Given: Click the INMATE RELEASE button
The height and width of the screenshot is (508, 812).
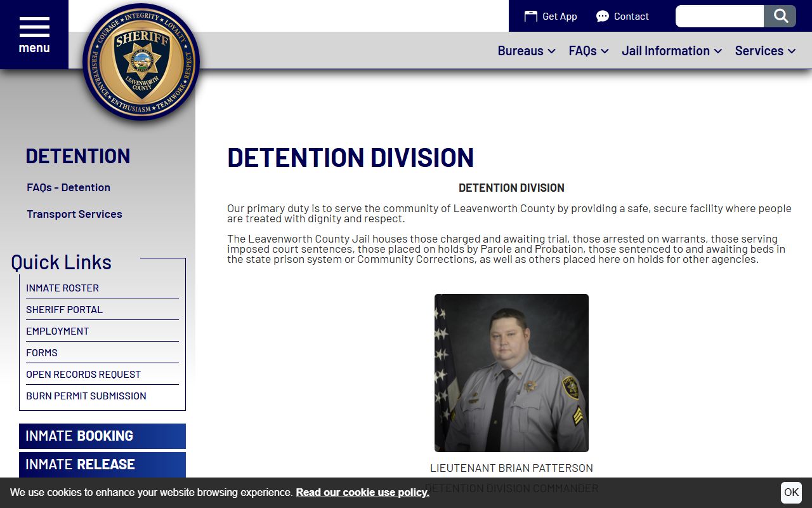Looking at the screenshot, I should coord(102,465).
